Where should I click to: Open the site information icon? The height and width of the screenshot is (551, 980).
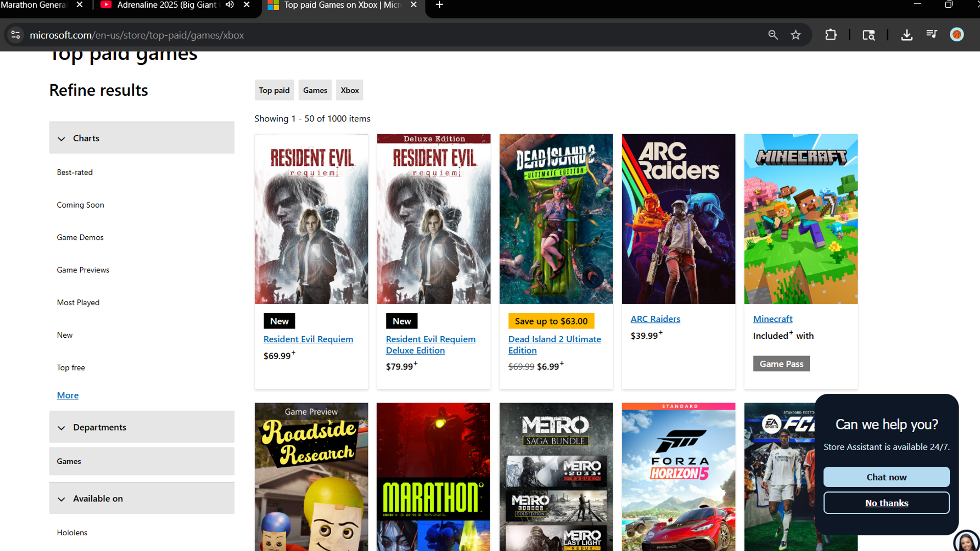coord(16,35)
